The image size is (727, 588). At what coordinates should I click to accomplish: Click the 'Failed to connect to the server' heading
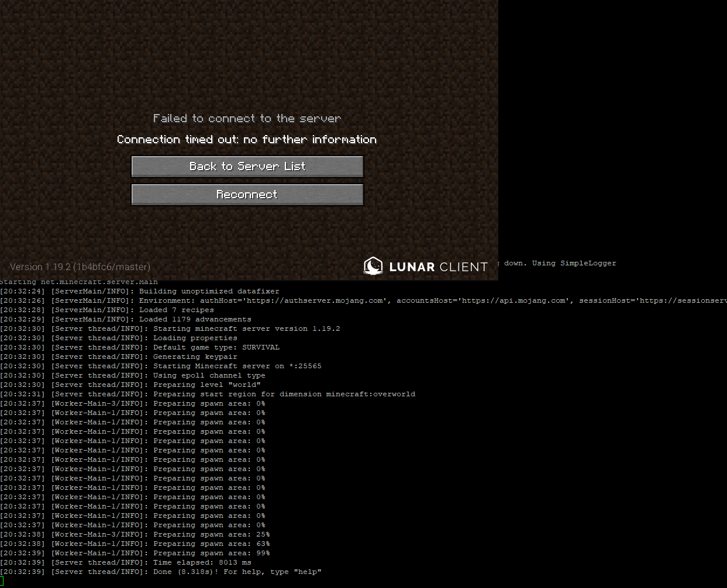pos(247,119)
